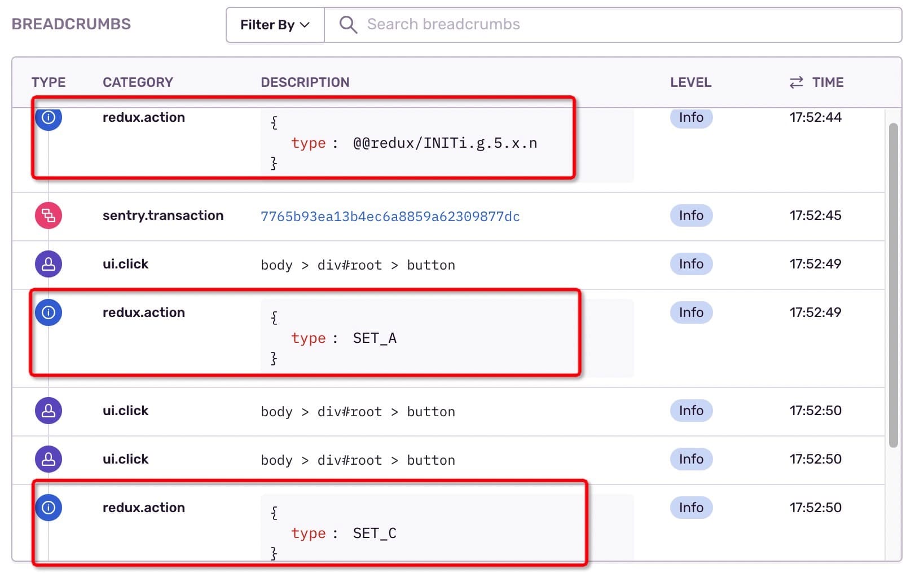Click the TIME column header

[828, 82]
